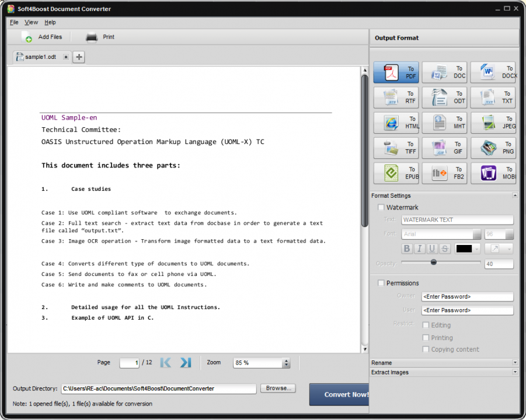Choose the To FB2 format
526x420 pixels.
(x=444, y=173)
